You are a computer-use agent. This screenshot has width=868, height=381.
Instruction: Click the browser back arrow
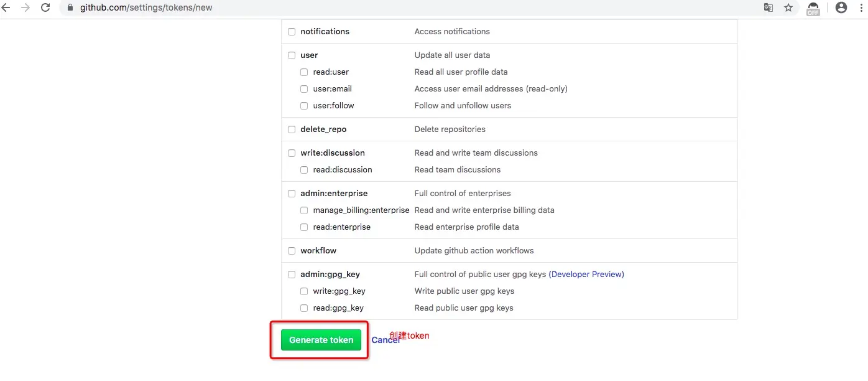coord(6,7)
